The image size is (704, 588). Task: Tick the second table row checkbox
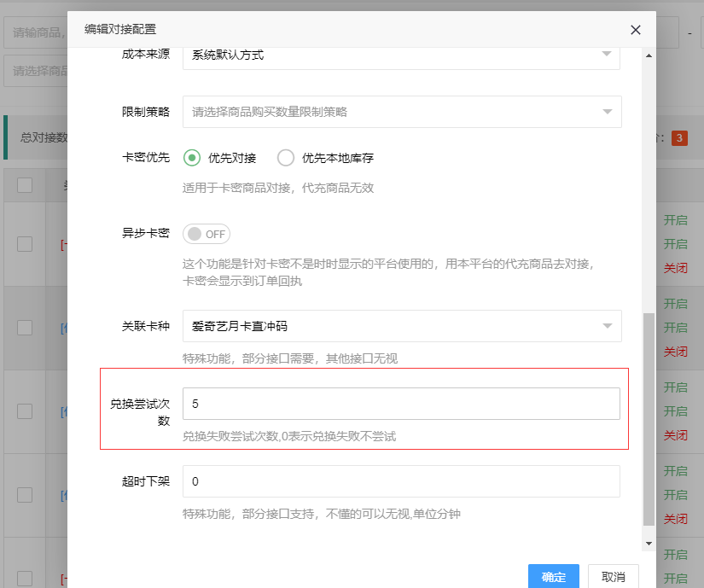pyautogui.click(x=25, y=328)
